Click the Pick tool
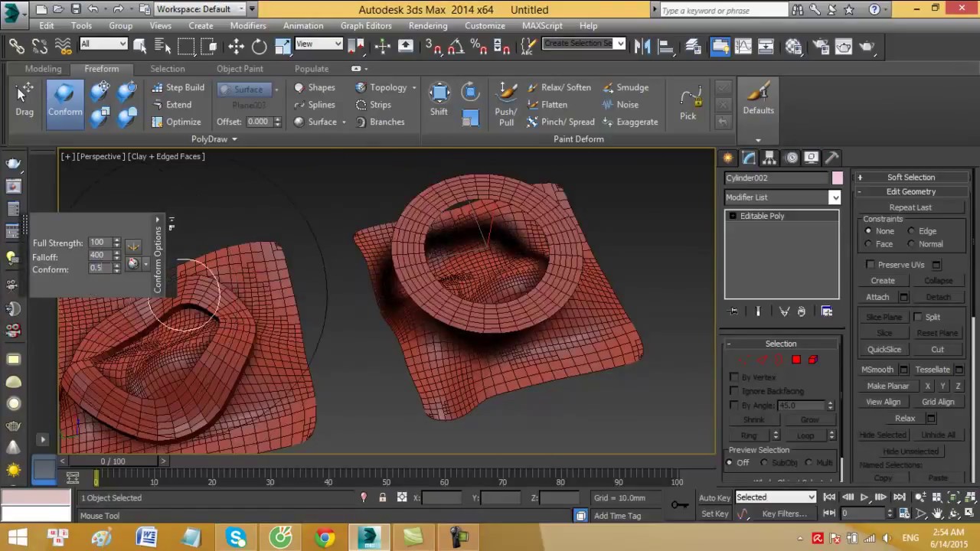This screenshot has height=551, width=980. pos(688,104)
